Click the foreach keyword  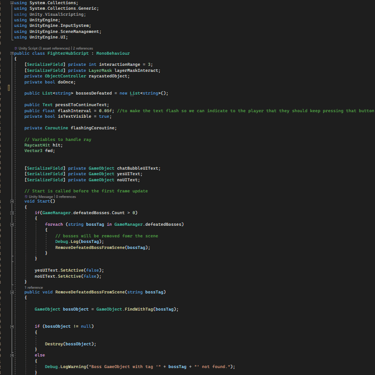pos(54,224)
